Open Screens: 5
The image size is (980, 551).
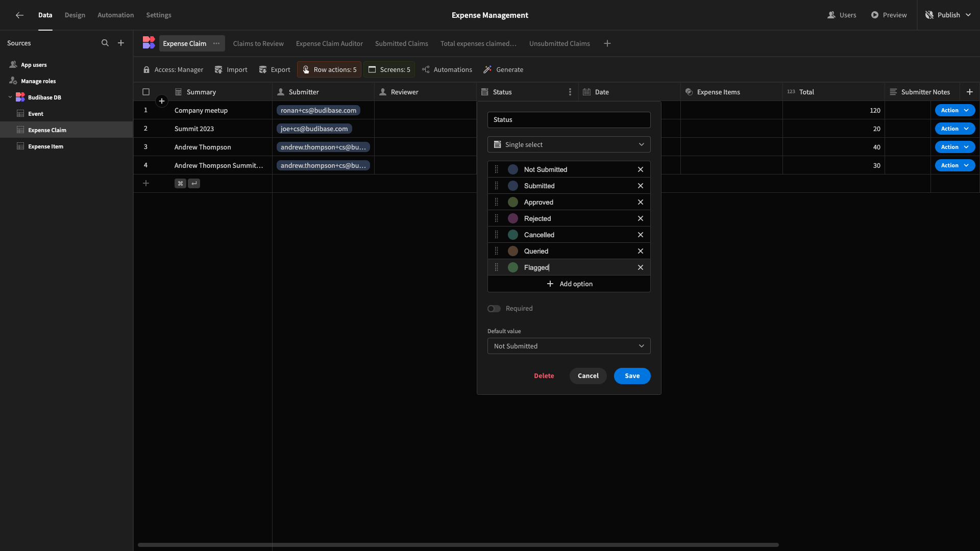[x=389, y=69]
